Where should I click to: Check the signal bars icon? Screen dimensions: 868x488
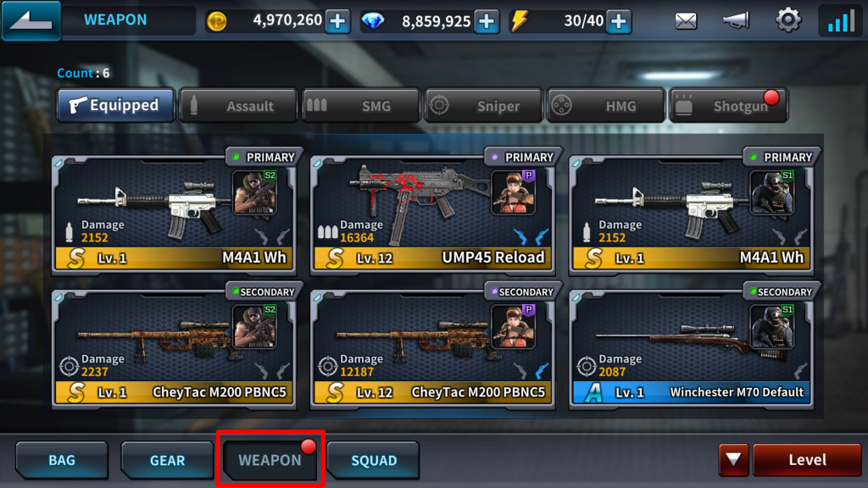(x=840, y=21)
